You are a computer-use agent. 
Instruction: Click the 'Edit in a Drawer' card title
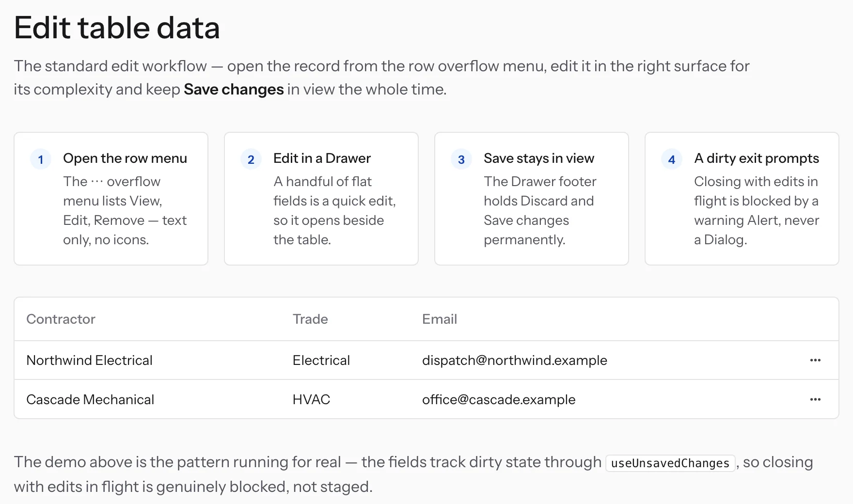[322, 158]
